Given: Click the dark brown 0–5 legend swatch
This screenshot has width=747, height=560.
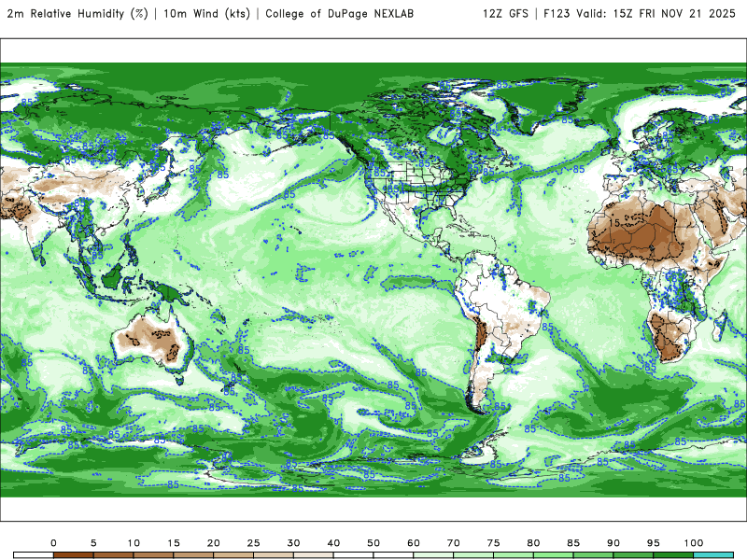Looking at the screenshot, I should 74,555.
